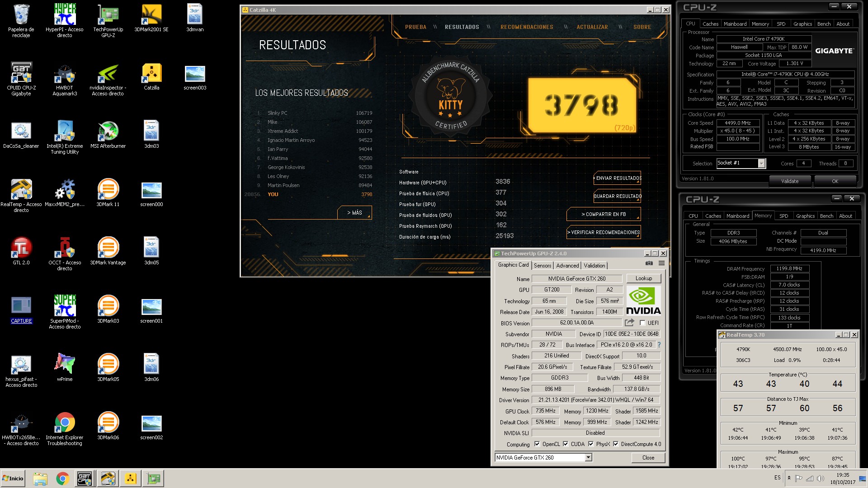Click the GPU-Z Driver Version field

[x=595, y=400]
